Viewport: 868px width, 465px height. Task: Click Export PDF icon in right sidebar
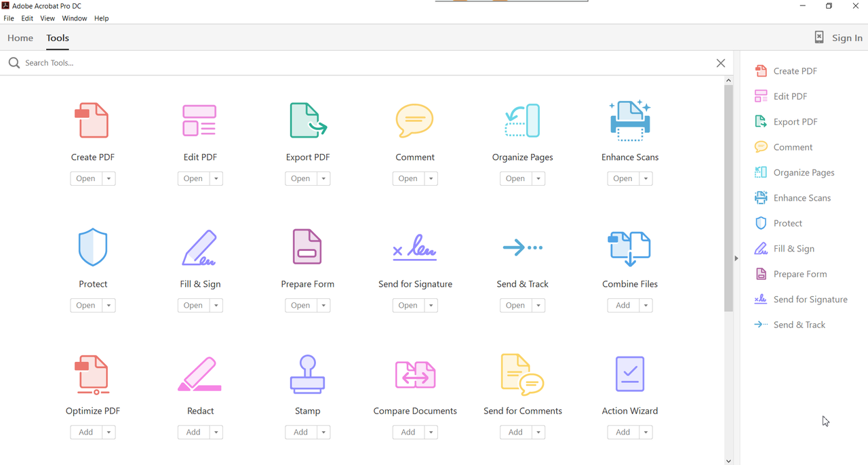[x=761, y=122]
